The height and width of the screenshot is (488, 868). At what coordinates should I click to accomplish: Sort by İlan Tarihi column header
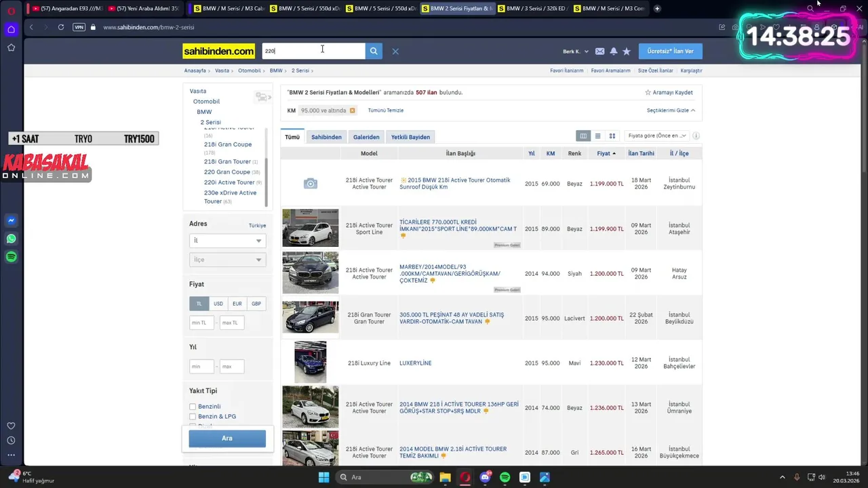pos(641,153)
